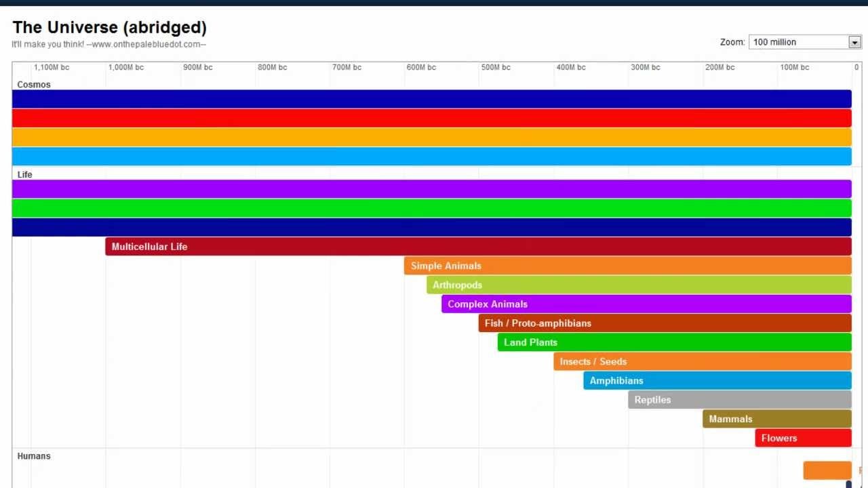868x488 pixels.
Task: Click the Simple Animals bar
Action: [x=627, y=266]
